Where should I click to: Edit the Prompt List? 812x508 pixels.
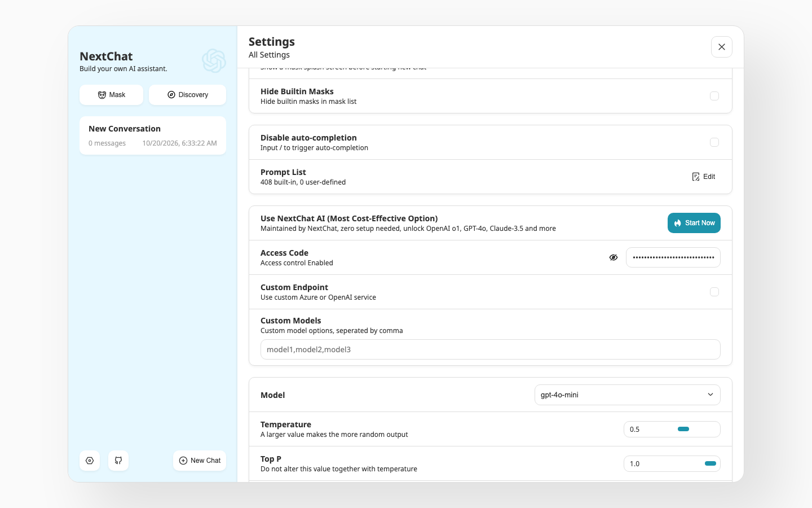click(704, 177)
